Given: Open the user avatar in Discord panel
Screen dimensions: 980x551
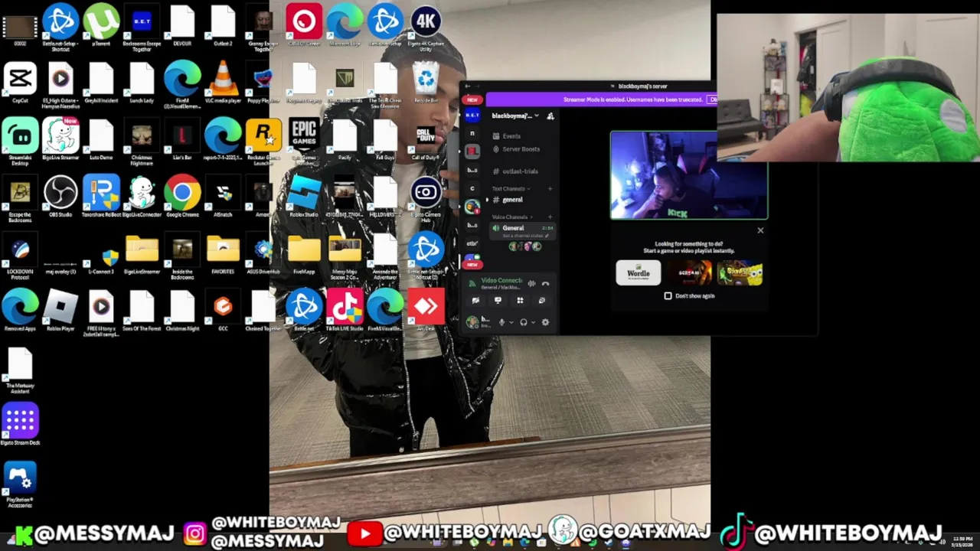Looking at the screenshot, I should 472,322.
